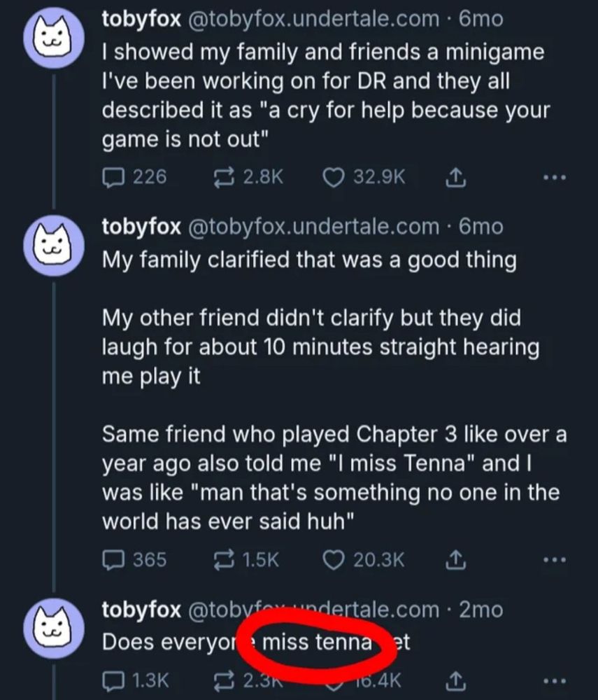Open more options on second post
The height and width of the screenshot is (700, 598).
point(555,560)
